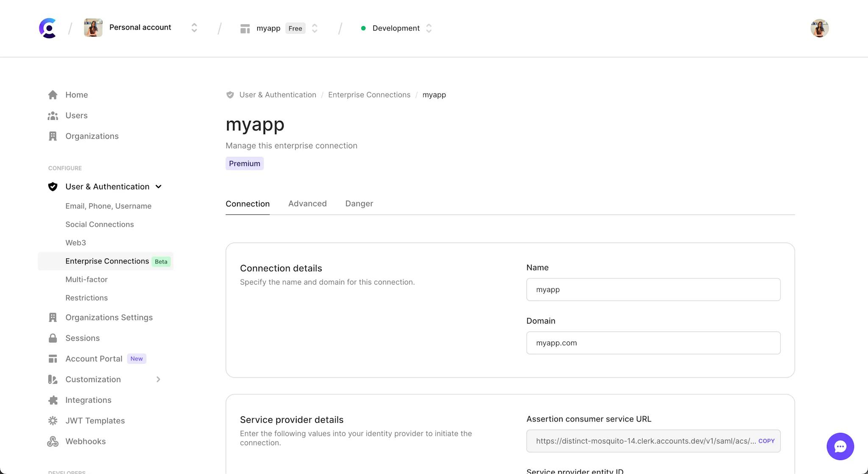Viewport: 868px width, 474px height.
Task: Click the User & Authentication shield icon
Action: click(x=53, y=186)
